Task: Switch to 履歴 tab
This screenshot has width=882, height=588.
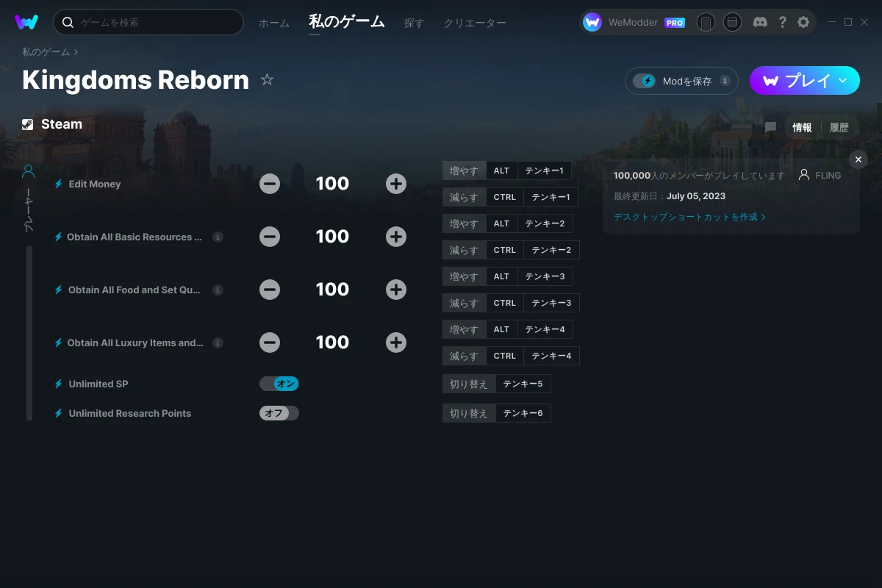Action: tap(839, 127)
